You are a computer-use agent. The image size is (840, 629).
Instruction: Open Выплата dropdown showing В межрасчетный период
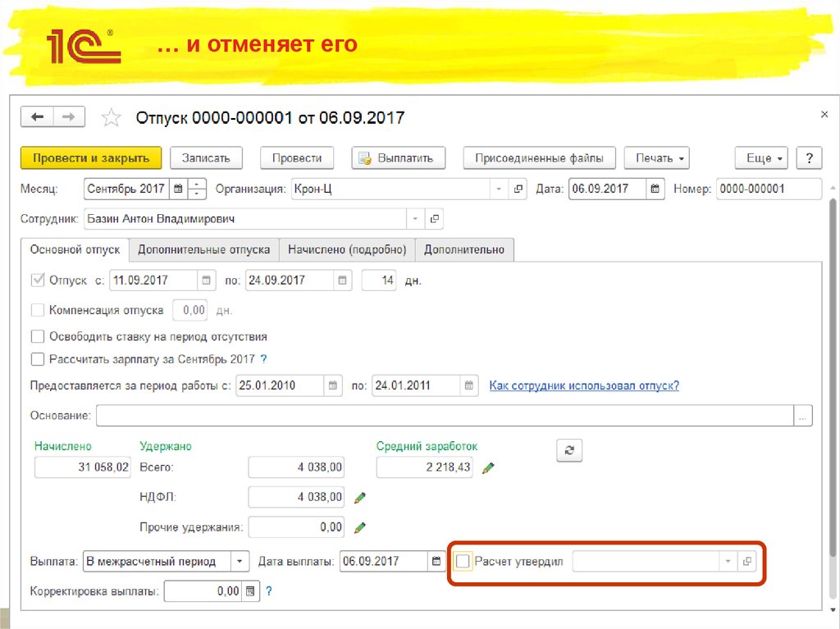pyautogui.click(x=239, y=561)
